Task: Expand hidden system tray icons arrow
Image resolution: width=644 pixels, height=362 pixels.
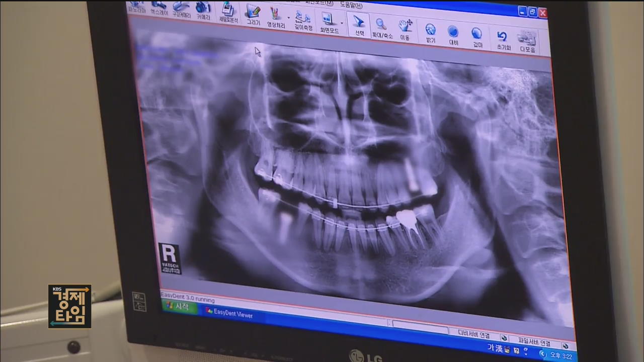Action: pos(542,354)
